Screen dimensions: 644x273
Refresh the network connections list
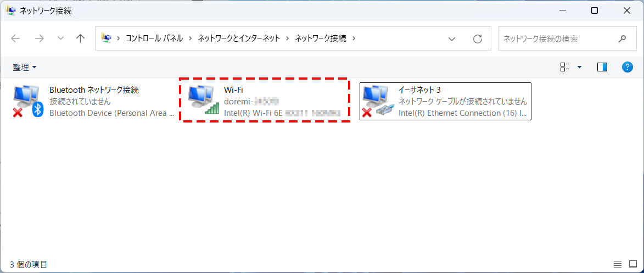[478, 38]
